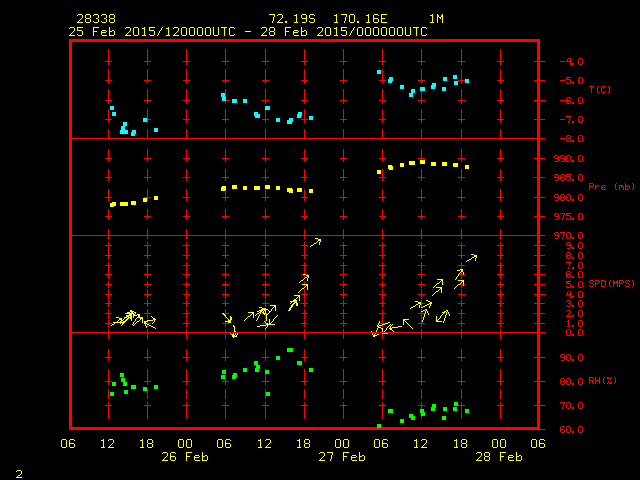Click the RH(%) humidity axis label
640x480 pixels.
click(599, 381)
